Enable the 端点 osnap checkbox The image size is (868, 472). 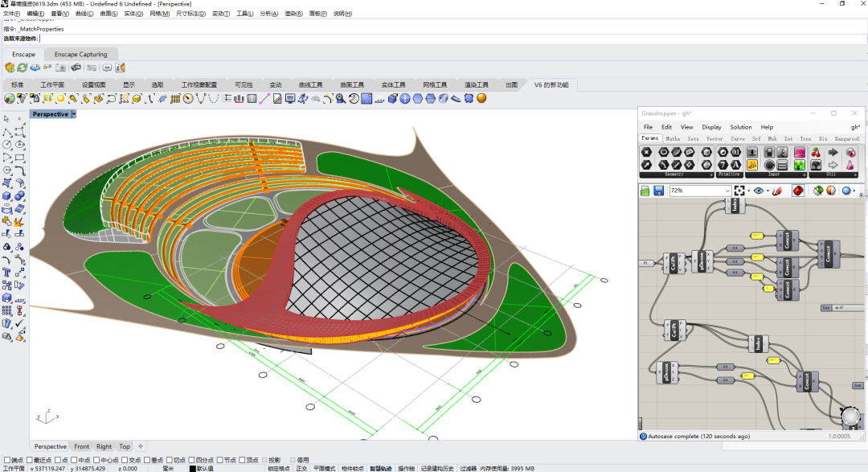[7, 460]
